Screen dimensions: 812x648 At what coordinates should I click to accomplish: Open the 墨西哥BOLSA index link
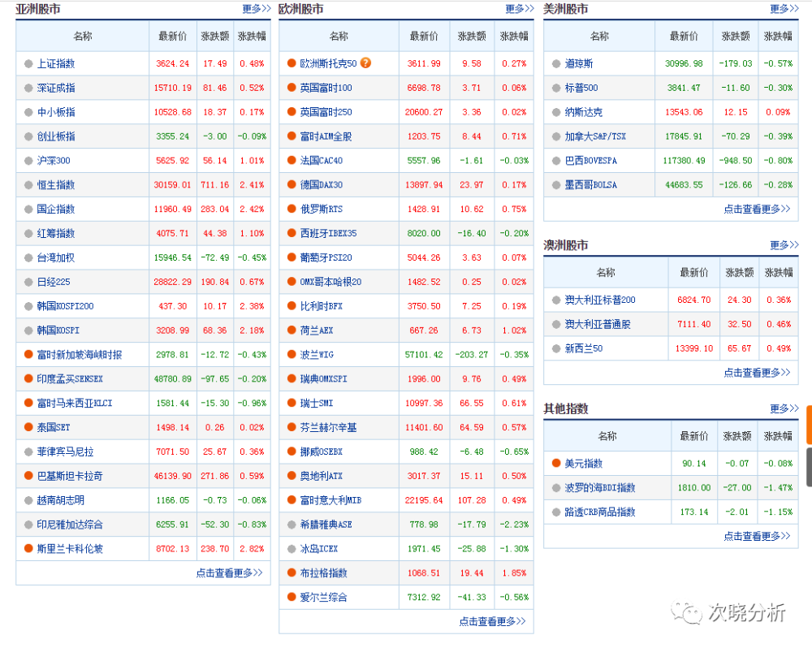(x=591, y=185)
